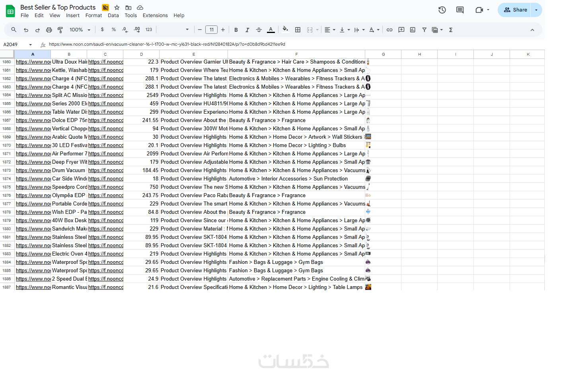Open image link in Romantic Visual row, column C
Image resolution: width=588 pixels, height=376 pixels.
pyautogui.click(x=105, y=287)
